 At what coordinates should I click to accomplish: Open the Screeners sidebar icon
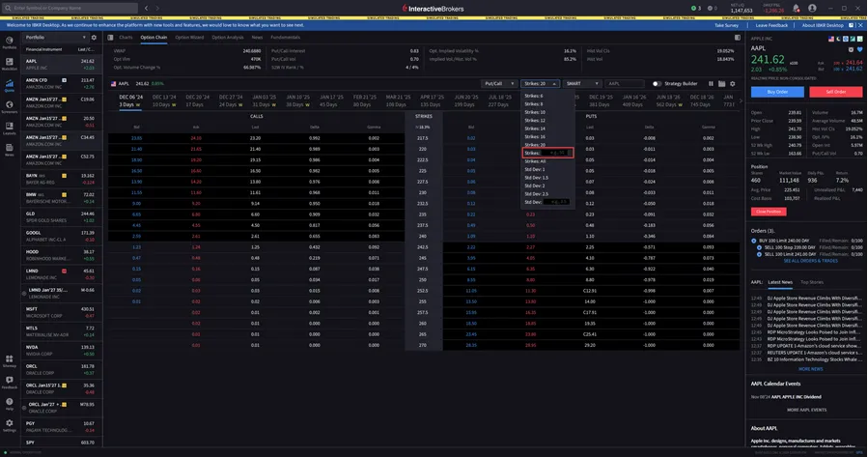click(x=10, y=107)
